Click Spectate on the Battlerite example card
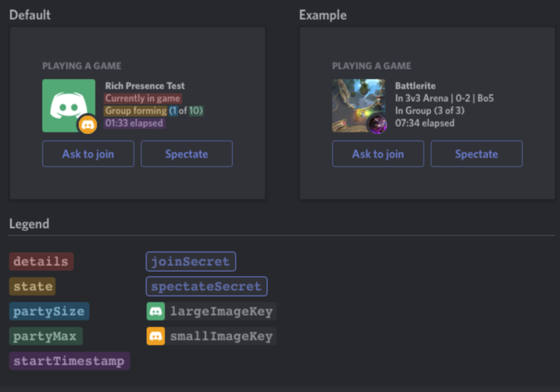 477,154
